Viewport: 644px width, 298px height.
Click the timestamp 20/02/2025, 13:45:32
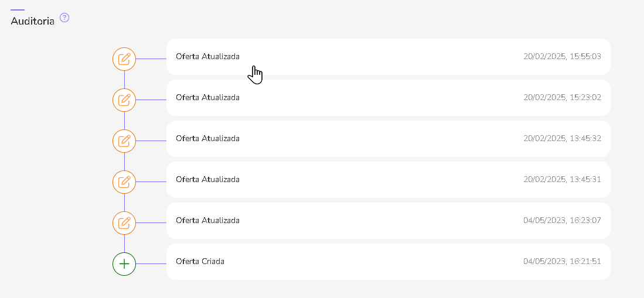point(562,139)
